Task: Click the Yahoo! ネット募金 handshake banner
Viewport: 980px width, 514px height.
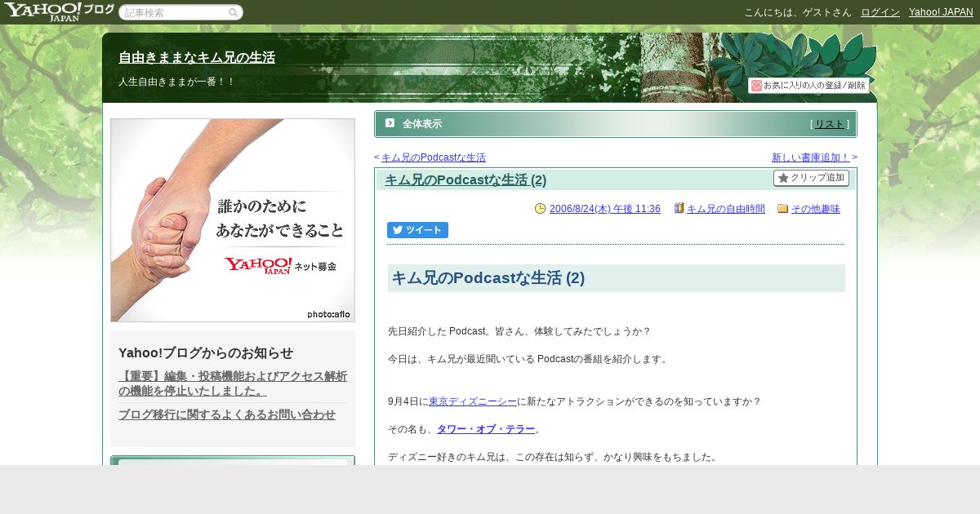Action: point(233,220)
